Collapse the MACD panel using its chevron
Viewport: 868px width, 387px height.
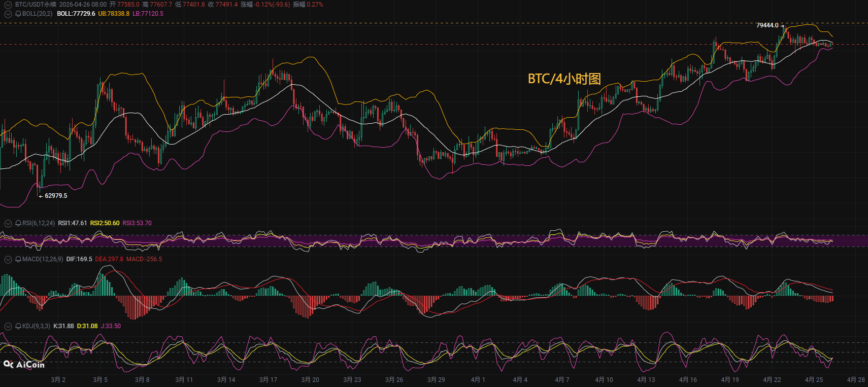(8, 259)
